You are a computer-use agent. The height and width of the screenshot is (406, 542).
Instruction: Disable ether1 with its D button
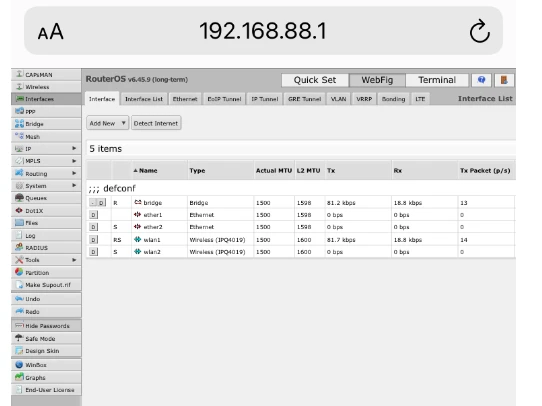click(93, 215)
